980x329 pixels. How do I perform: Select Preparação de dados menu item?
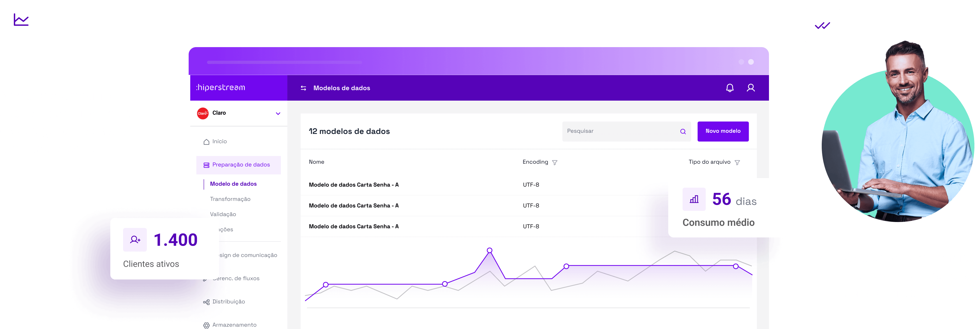click(x=238, y=165)
